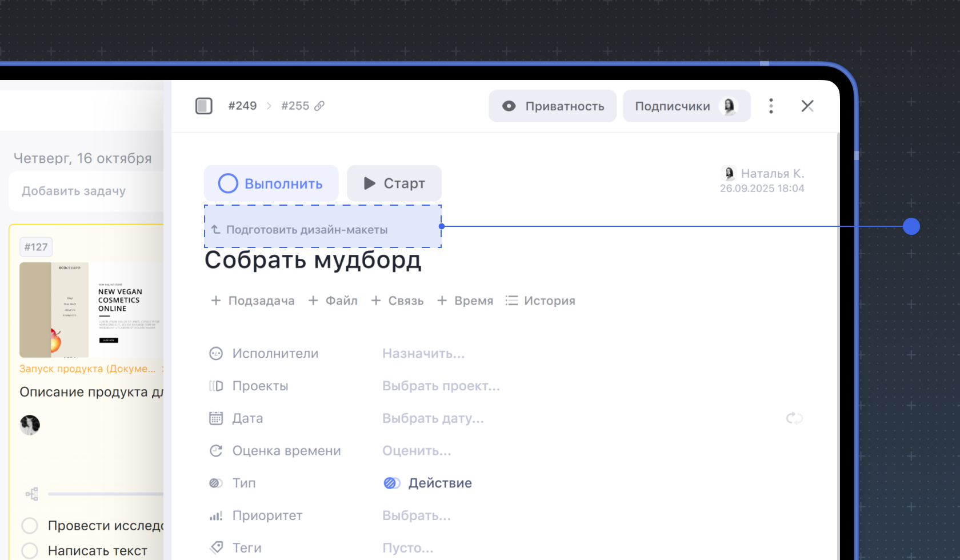Open the three-dot more options menu
This screenshot has height=560, width=960.
(771, 106)
